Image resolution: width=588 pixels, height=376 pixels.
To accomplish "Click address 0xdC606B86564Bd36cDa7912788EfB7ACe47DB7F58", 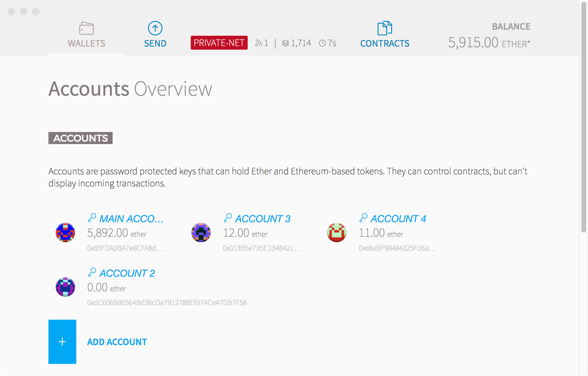I will [x=167, y=303].
